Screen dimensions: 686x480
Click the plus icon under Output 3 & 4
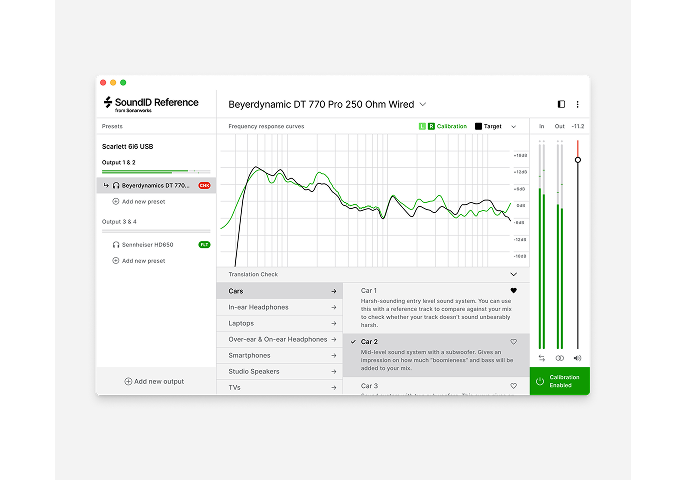point(116,261)
